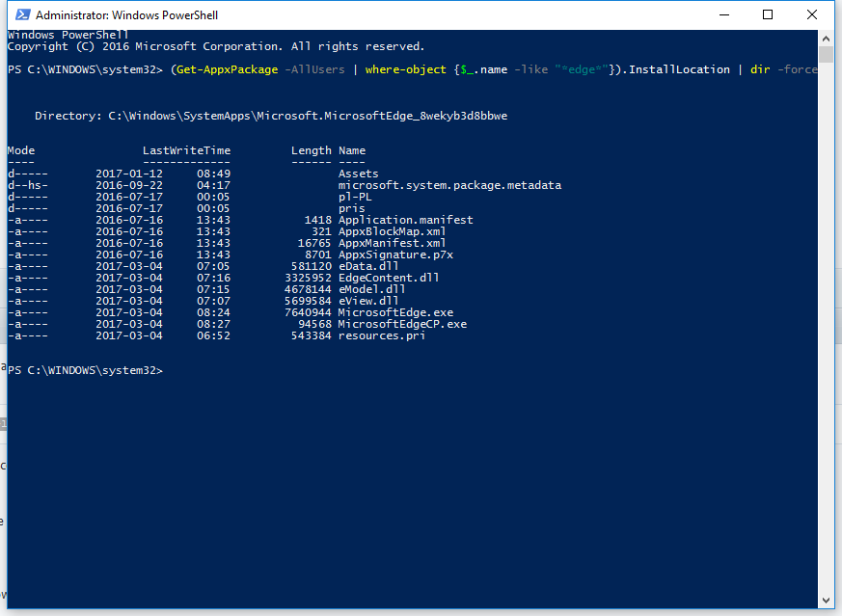
Task: Click the vertical scrollbar thumb
Action: point(826,55)
